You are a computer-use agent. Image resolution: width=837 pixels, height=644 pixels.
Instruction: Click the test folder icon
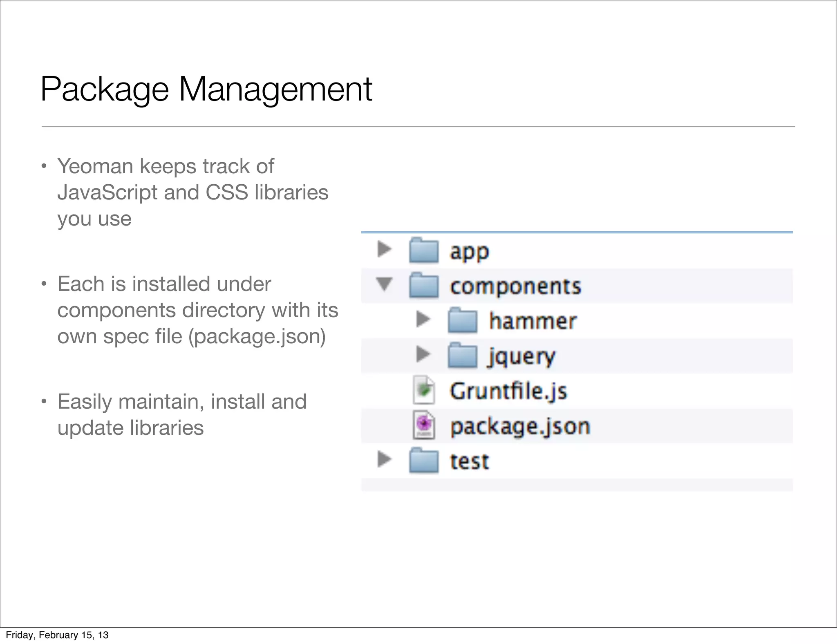click(424, 460)
